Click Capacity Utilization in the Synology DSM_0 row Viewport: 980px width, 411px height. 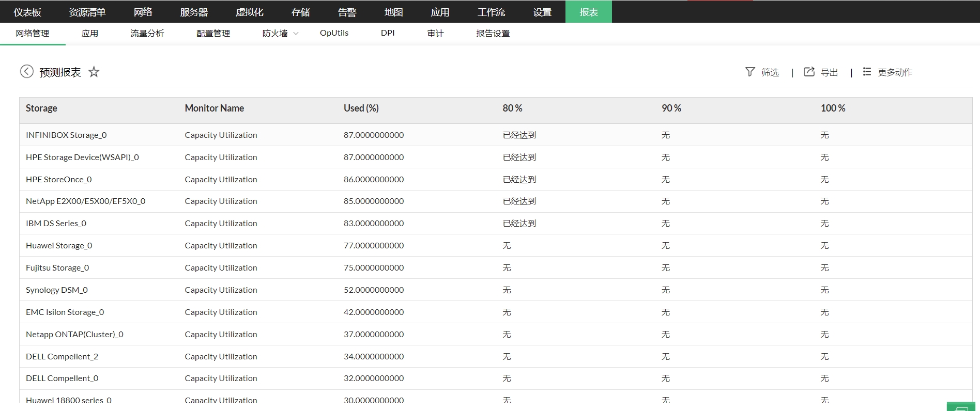pyautogui.click(x=221, y=290)
